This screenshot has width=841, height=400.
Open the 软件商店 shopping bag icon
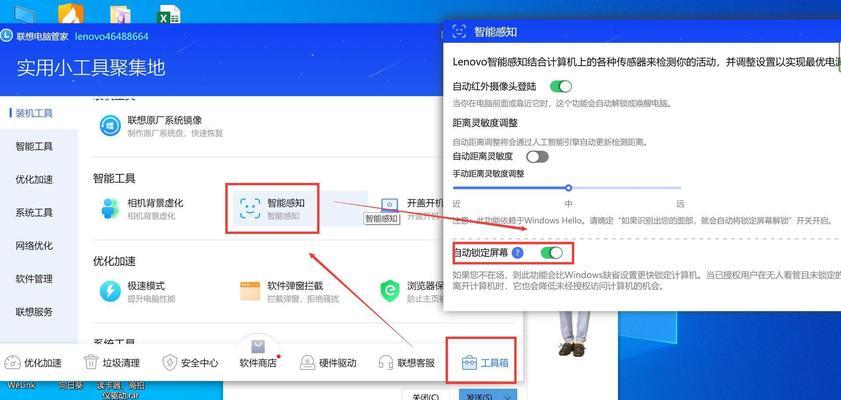pyautogui.click(x=258, y=346)
